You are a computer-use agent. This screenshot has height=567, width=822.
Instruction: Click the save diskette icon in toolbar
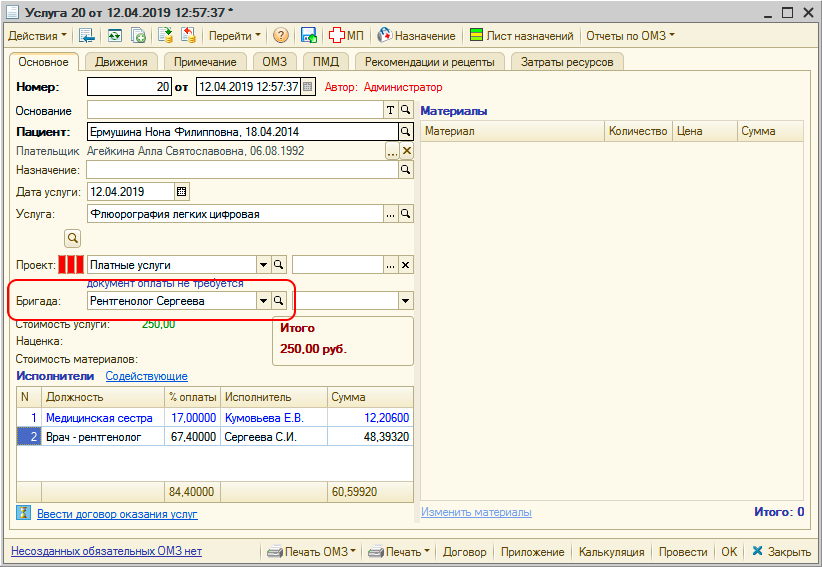click(x=309, y=35)
